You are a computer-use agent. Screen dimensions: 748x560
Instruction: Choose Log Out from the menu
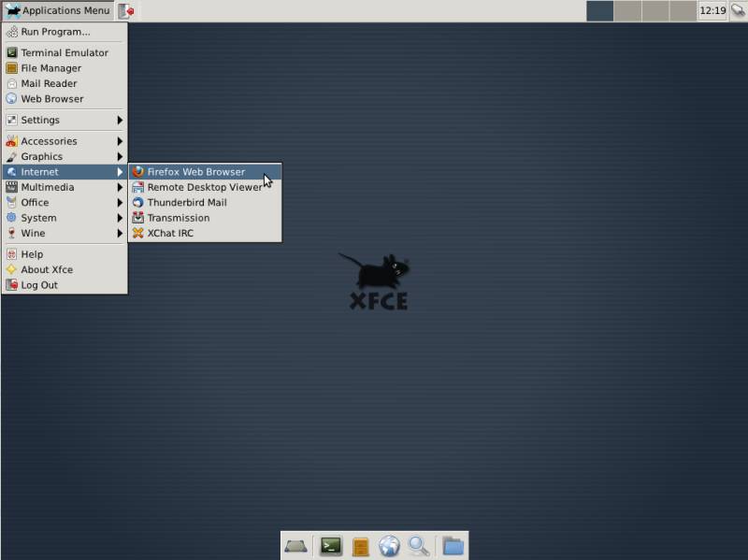[x=65, y=285]
